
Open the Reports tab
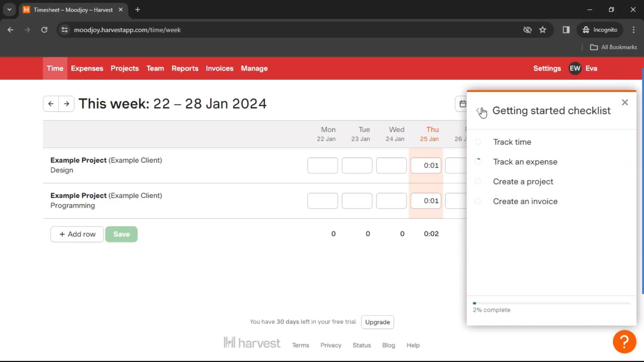tap(185, 68)
